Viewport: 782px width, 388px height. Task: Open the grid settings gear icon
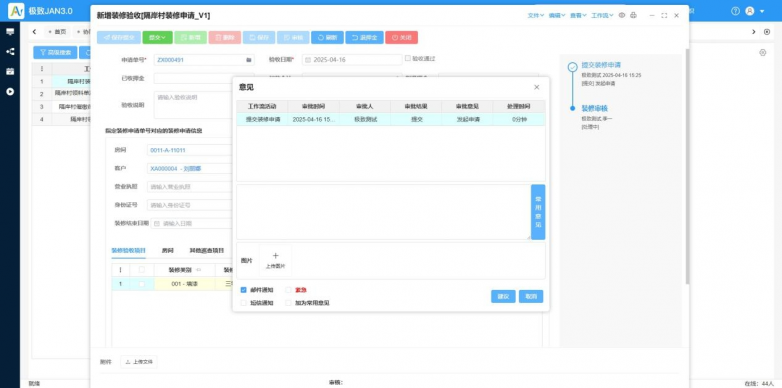[x=763, y=53]
